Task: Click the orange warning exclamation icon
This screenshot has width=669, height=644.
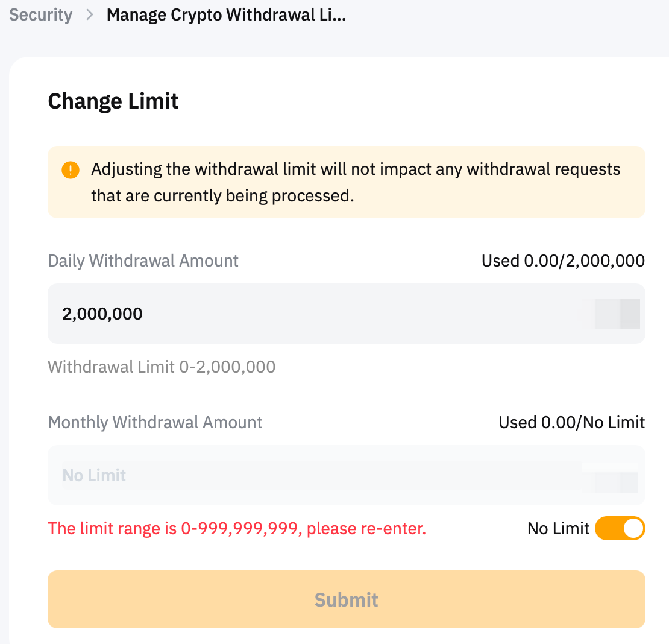Action: (71, 170)
